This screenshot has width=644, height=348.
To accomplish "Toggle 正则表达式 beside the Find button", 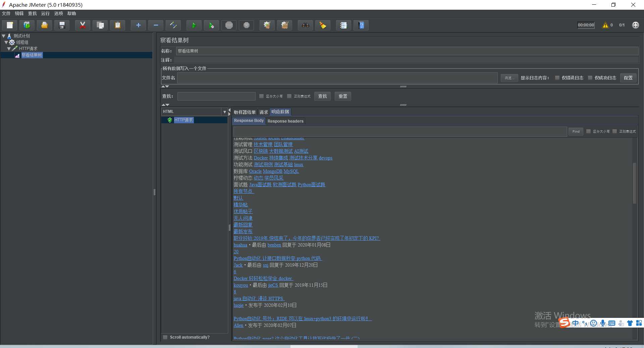I will (614, 131).
